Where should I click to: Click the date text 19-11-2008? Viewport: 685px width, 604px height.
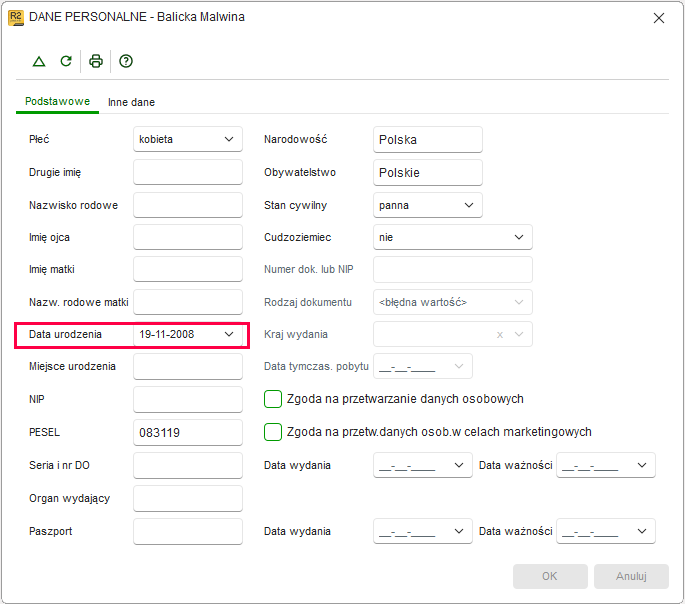pos(166,335)
